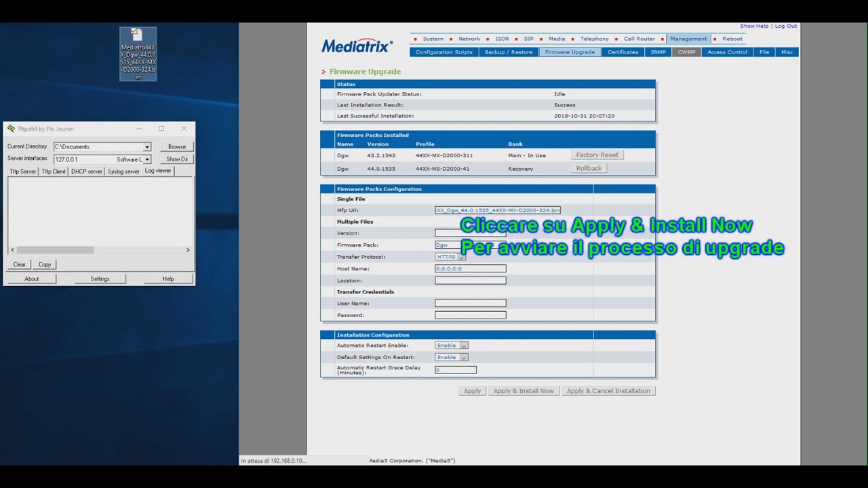This screenshot has width=868, height=488.
Task: Click the About button in Tftpd64
Action: pos(32,279)
